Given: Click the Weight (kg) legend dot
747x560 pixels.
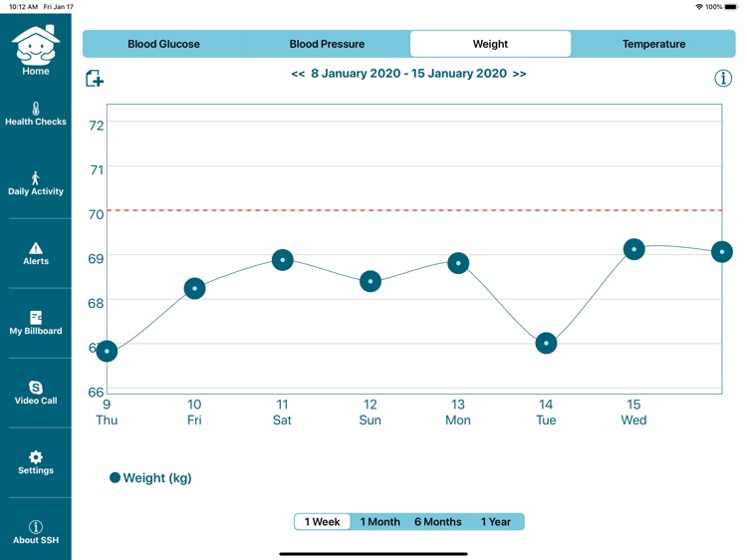Looking at the screenshot, I should 115,478.
